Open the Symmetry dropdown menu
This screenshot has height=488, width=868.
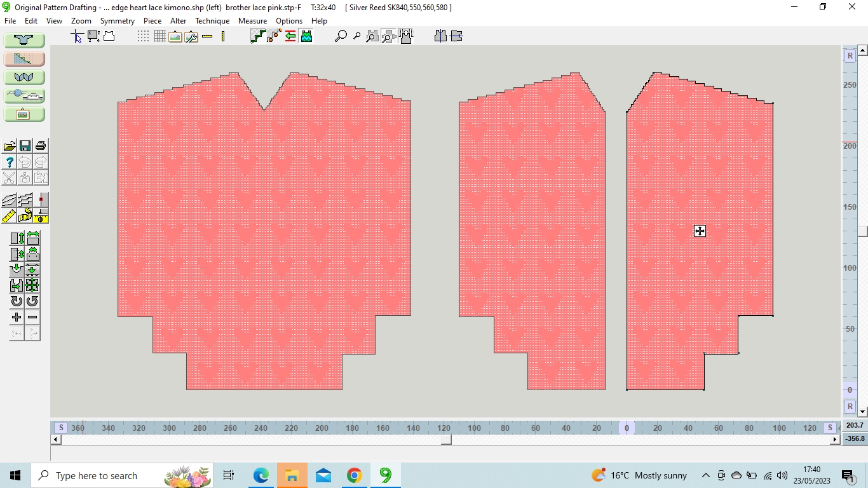117,21
